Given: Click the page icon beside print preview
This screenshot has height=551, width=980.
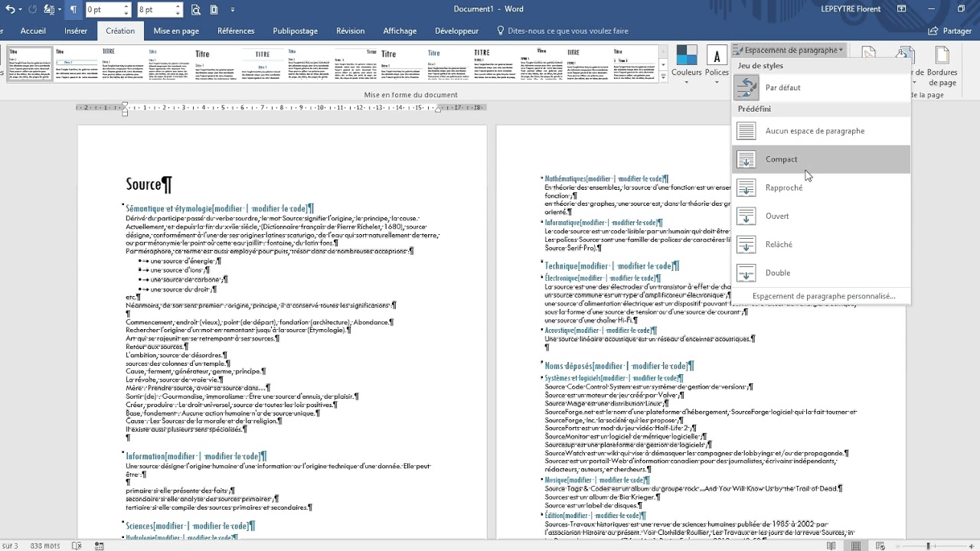Looking at the screenshot, I should [214, 9].
